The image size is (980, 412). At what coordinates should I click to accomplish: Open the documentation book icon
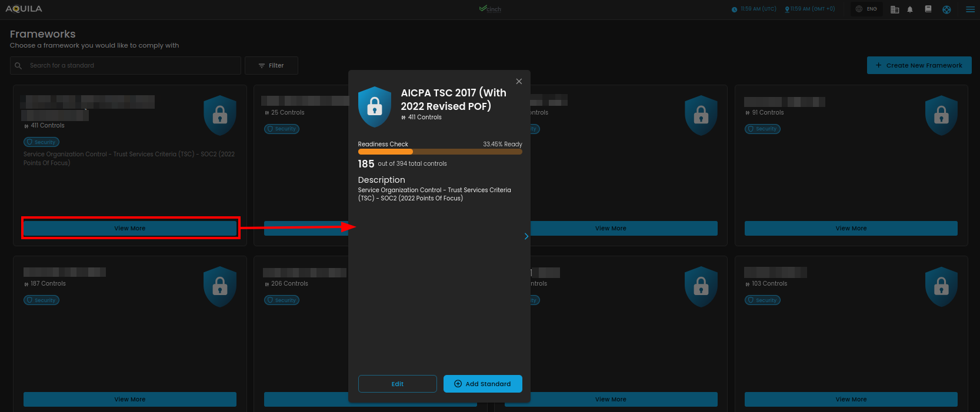928,9
